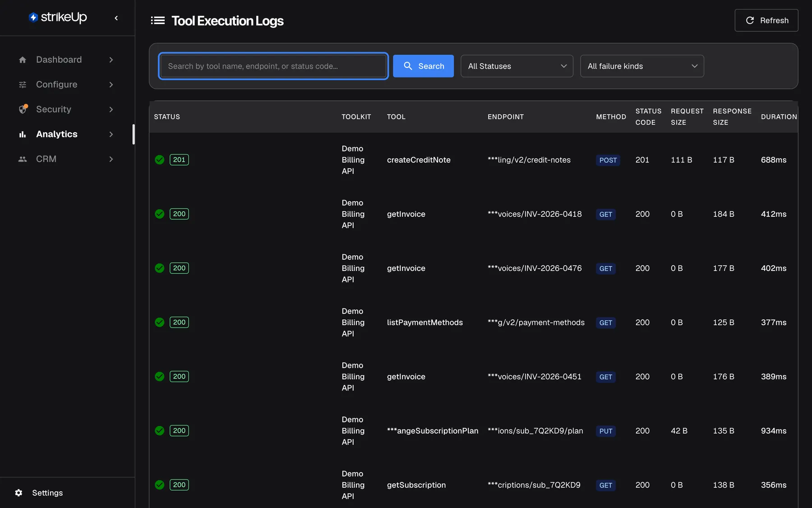
Task: Click the 200 badge on the 934ms row
Action: [179, 430]
